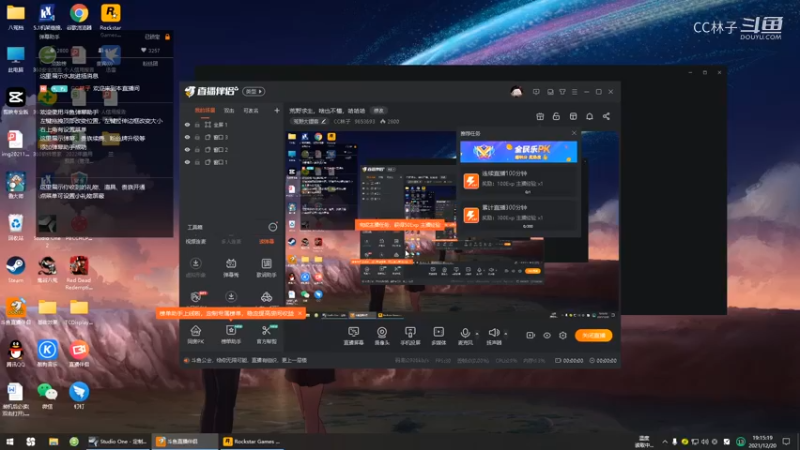Open the Windows Start menu
Image resolution: width=800 pixels, height=450 pixels.
[9, 441]
